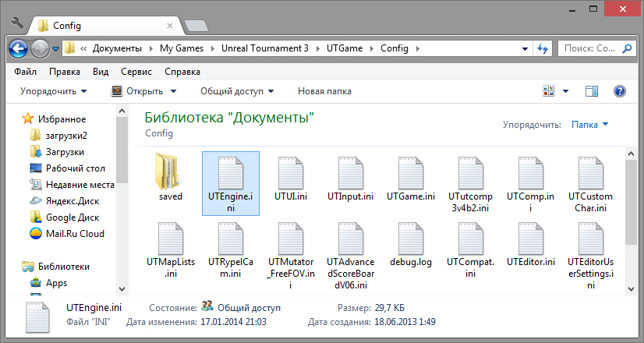Click down arrow of file list scrollbar
644x343 pixels.
[x=632, y=289]
